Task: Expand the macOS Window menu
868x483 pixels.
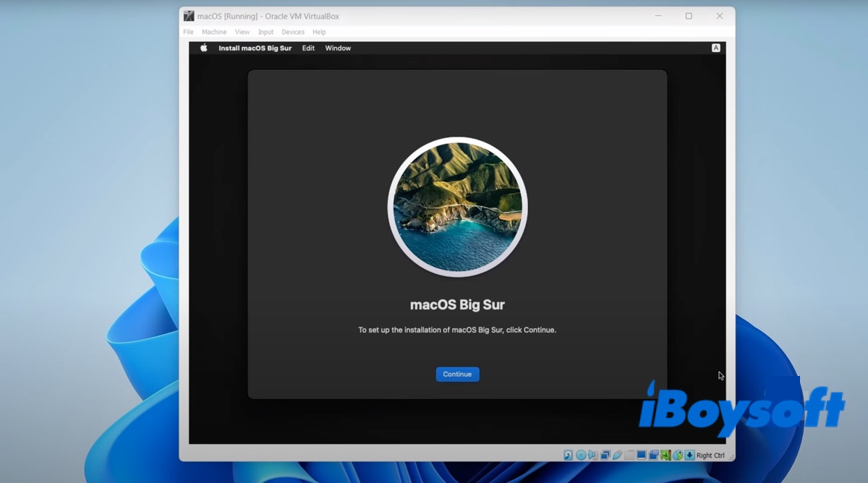Action: pyautogui.click(x=338, y=48)
